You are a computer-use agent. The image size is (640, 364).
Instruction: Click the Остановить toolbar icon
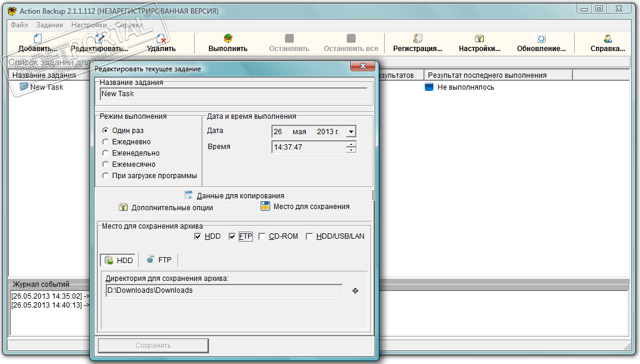point(289,39)
